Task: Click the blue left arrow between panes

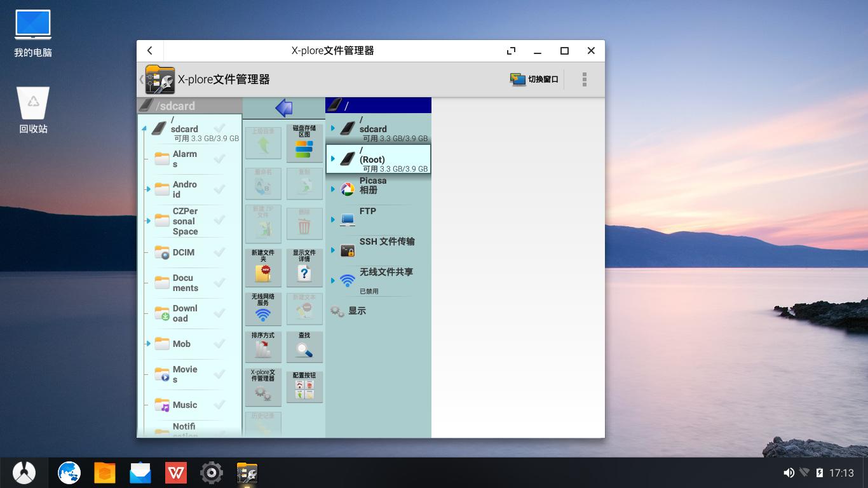Action: click(x=283, y=108)
